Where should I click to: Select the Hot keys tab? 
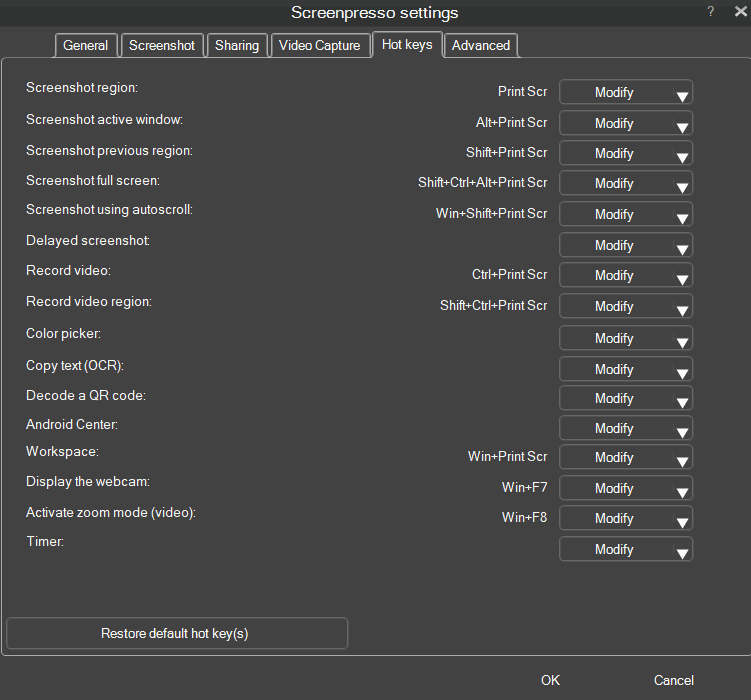click(407, 45)
